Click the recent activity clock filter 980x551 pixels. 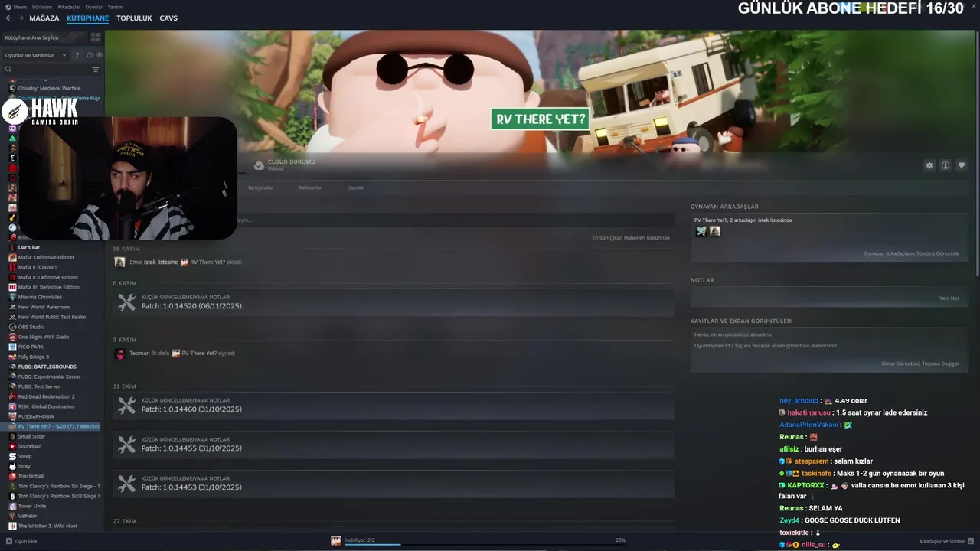90,55
